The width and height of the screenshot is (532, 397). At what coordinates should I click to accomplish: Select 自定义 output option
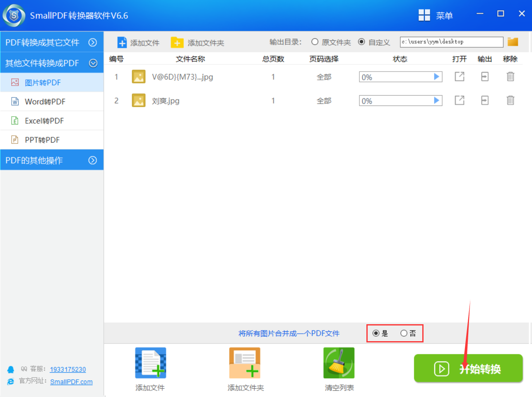point(361,42)
